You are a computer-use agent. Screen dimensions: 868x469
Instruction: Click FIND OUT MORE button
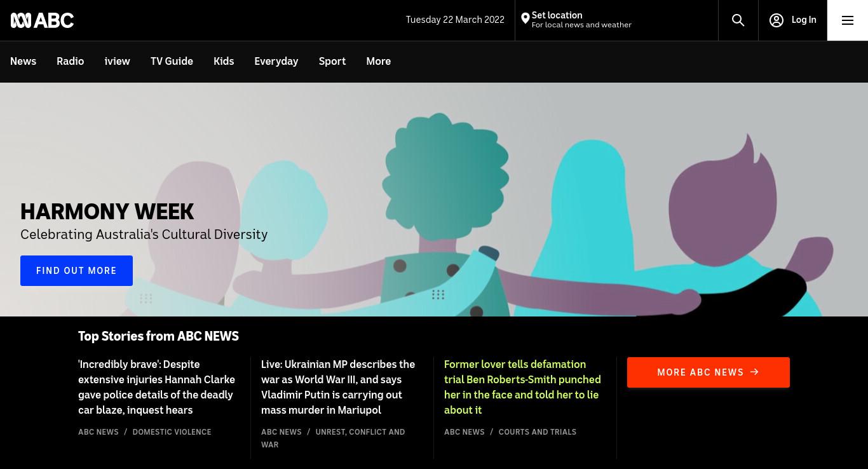click(x=76, y=271)
